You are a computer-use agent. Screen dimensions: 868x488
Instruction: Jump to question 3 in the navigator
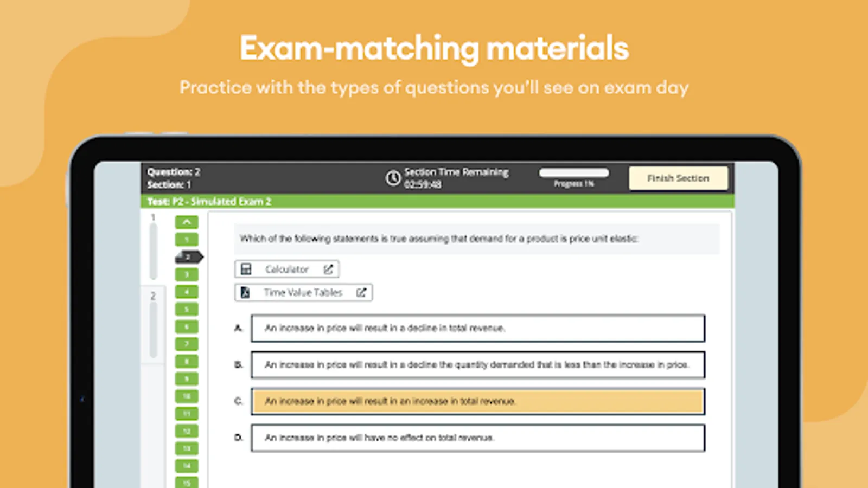pyautogui.click(x=187, y=274)
